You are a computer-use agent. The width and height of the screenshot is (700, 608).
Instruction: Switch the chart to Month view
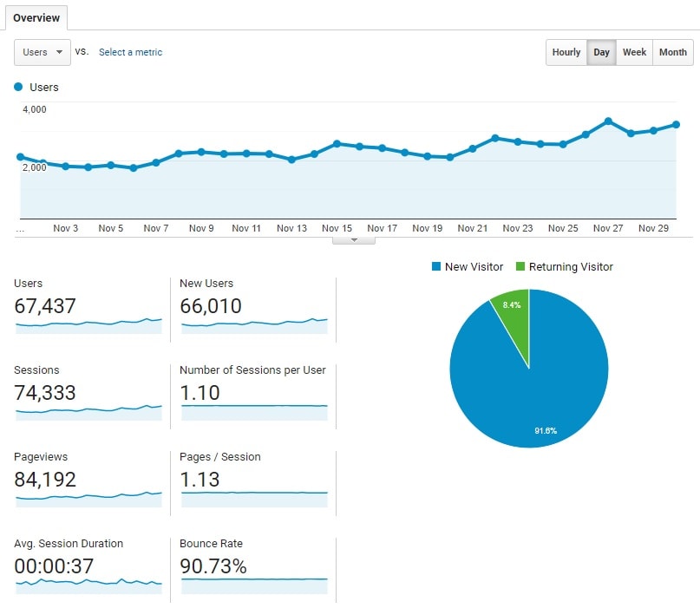673,52
